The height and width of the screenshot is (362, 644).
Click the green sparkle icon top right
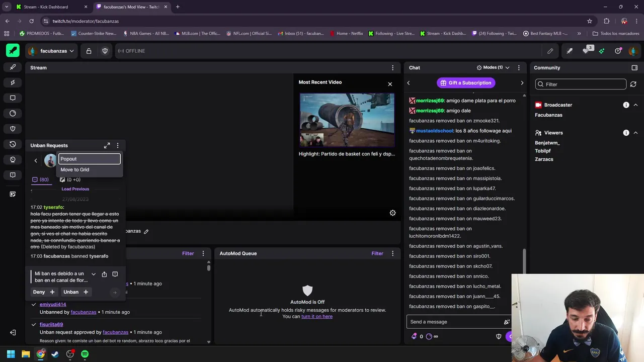602,51
